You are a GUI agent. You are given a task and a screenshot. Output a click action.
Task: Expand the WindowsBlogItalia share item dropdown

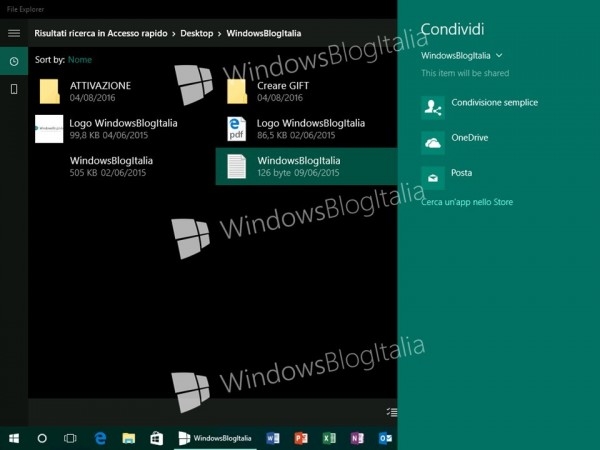[x=462, y=56]
